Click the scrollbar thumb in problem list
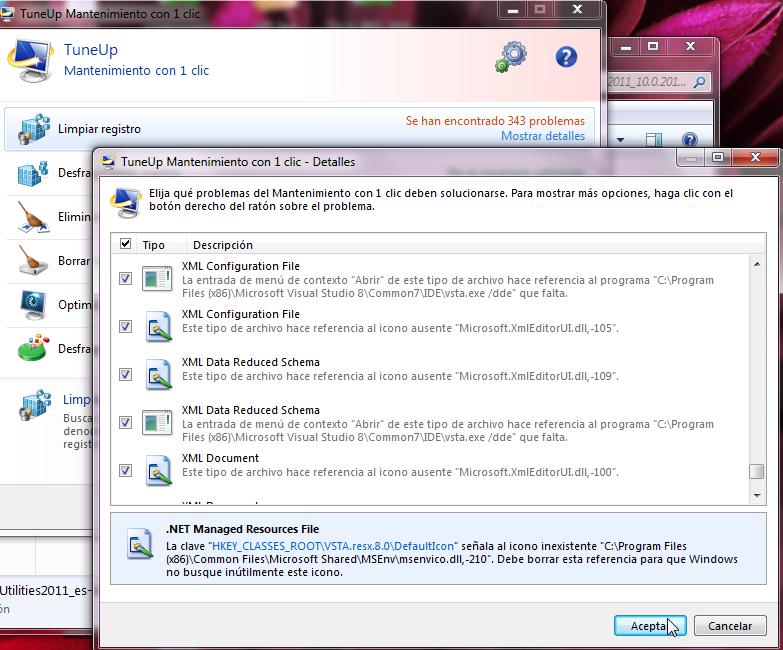 757,471
